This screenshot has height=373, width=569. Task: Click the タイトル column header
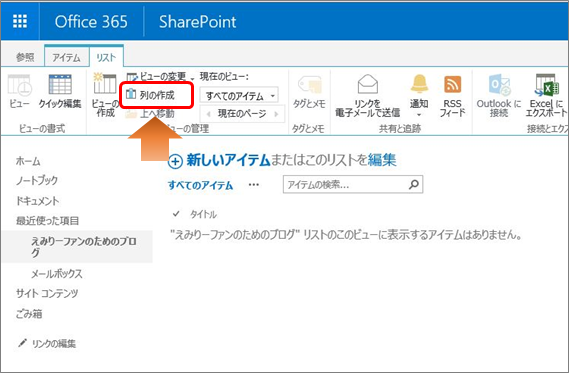tap(203, 214)
